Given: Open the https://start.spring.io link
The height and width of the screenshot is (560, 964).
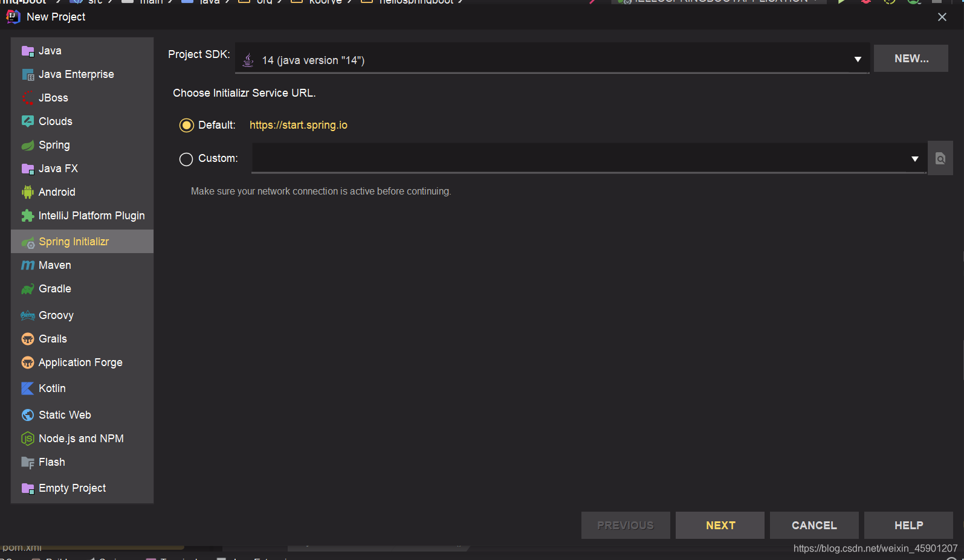Looking at the screenshot, I should pos(299,125).
